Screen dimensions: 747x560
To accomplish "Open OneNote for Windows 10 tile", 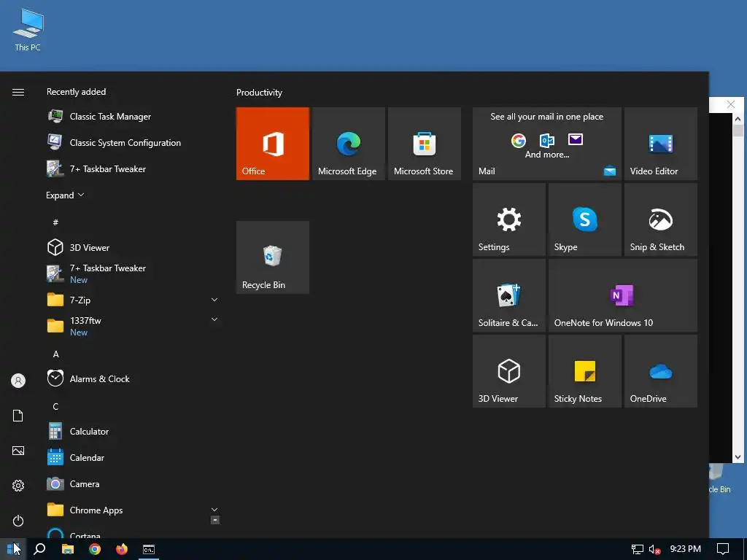I will (x=623, y=295).
